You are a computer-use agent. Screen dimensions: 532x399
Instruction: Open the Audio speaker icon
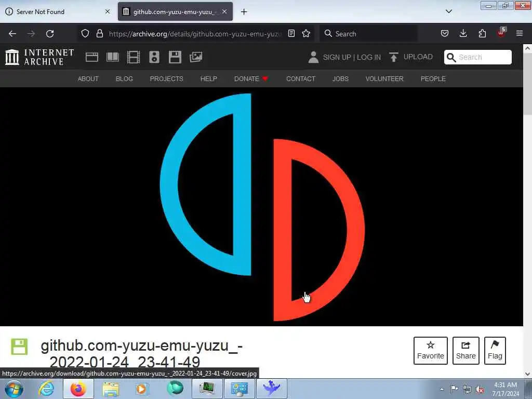pos(154,57)
